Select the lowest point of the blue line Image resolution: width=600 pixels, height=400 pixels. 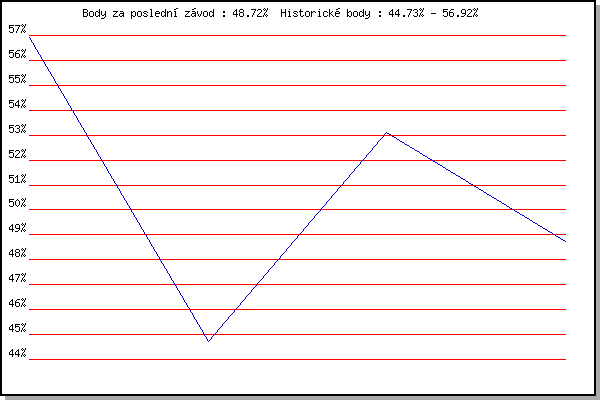coord(208,341)
